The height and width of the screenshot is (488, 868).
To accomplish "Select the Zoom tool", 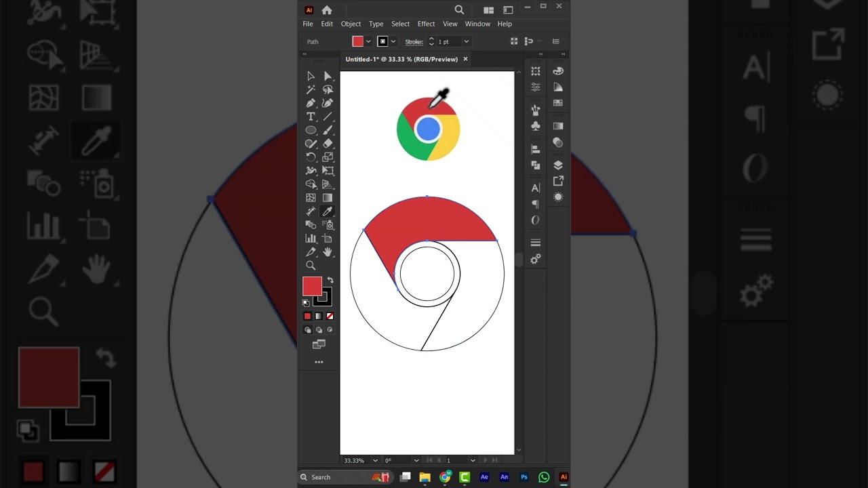I will click(x=311, y=266).
